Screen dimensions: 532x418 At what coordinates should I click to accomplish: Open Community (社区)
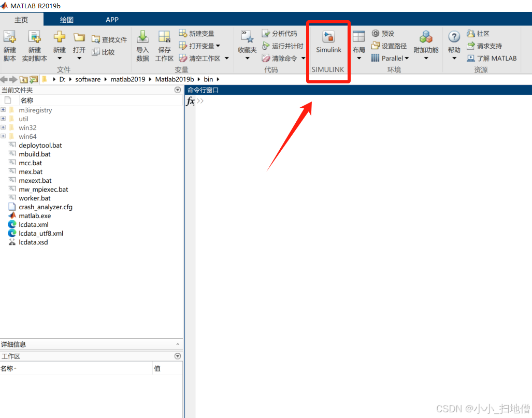tap(478, 33)
